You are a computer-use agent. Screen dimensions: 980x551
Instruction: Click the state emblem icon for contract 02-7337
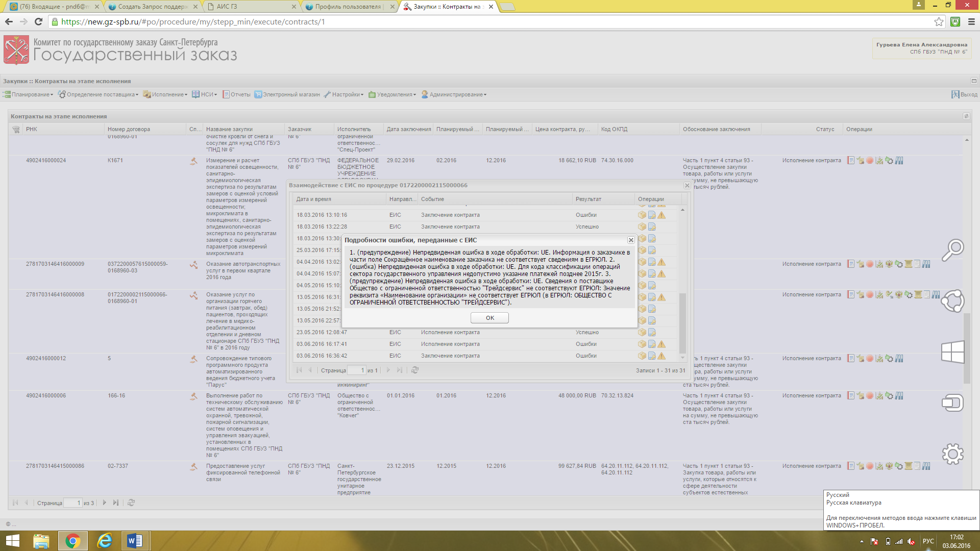(x=889, y=466)
